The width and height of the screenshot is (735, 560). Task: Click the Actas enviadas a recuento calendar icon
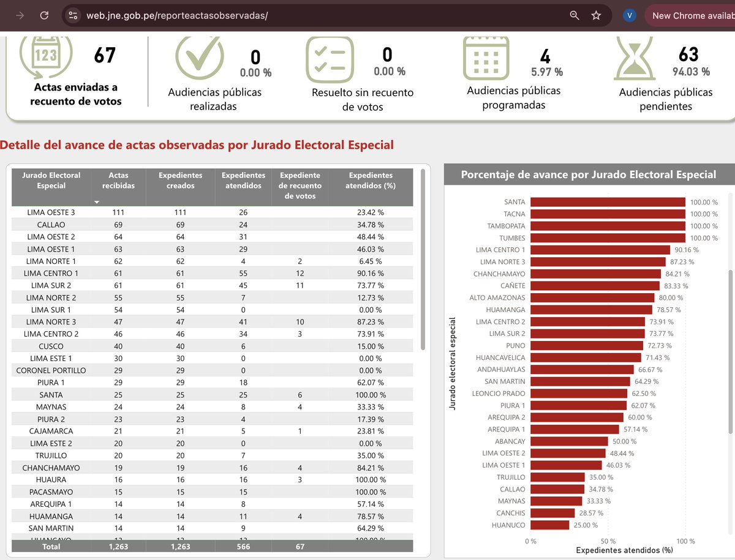[45, 56]
